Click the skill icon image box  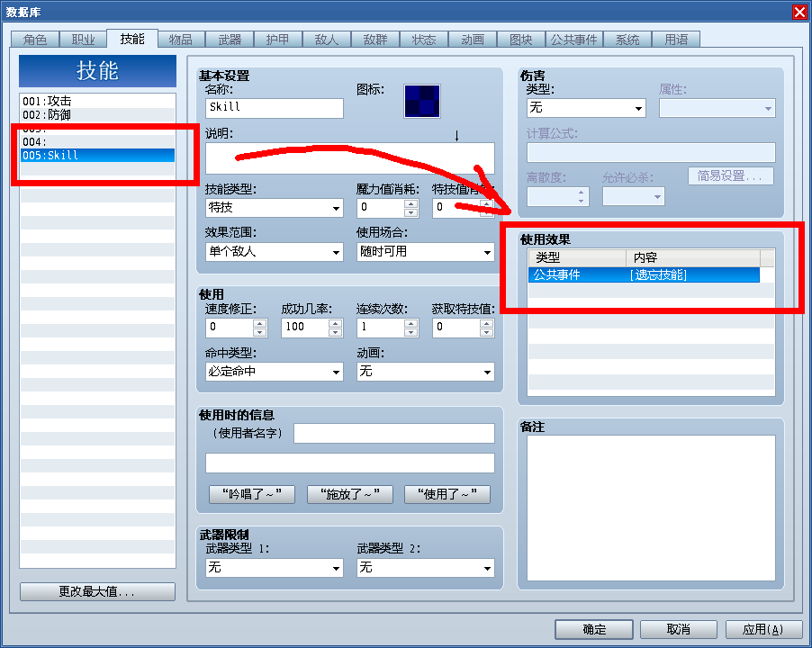tap(422, 101)
